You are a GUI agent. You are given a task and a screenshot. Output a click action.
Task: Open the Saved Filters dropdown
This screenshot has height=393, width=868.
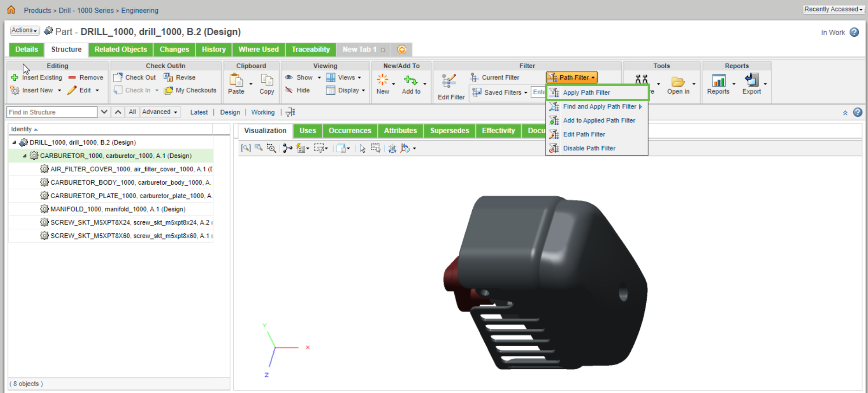click(x=500, y=92)
